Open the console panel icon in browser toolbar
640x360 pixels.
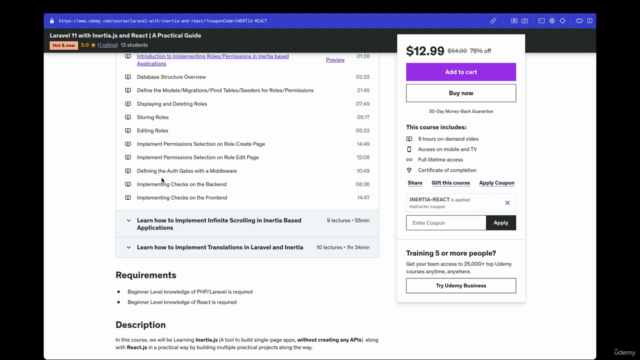pos(541,21)
